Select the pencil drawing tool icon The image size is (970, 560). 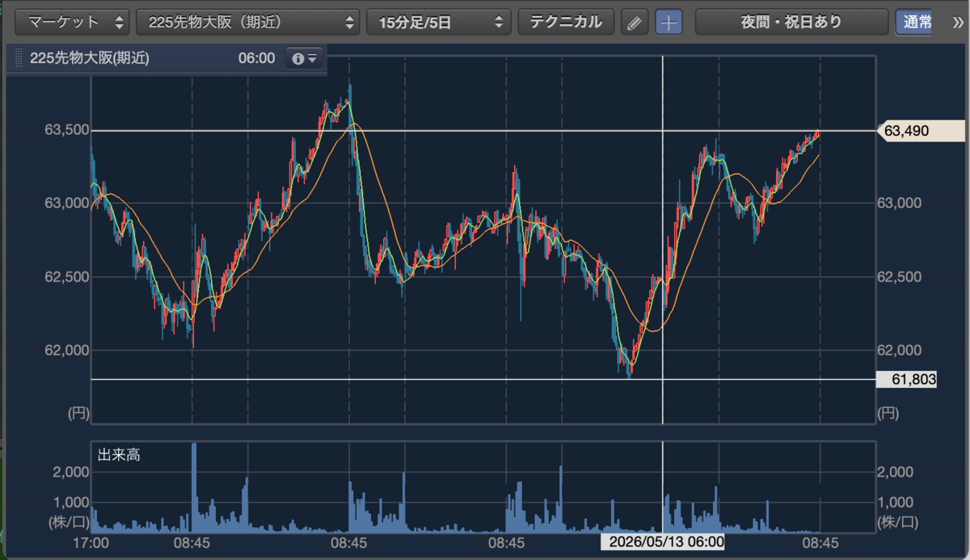point(635,23)
